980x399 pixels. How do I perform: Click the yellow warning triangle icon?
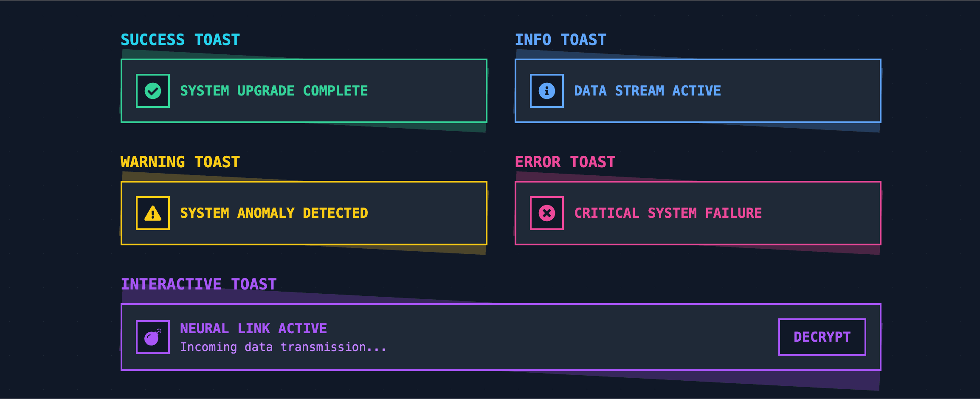[152, 213]
